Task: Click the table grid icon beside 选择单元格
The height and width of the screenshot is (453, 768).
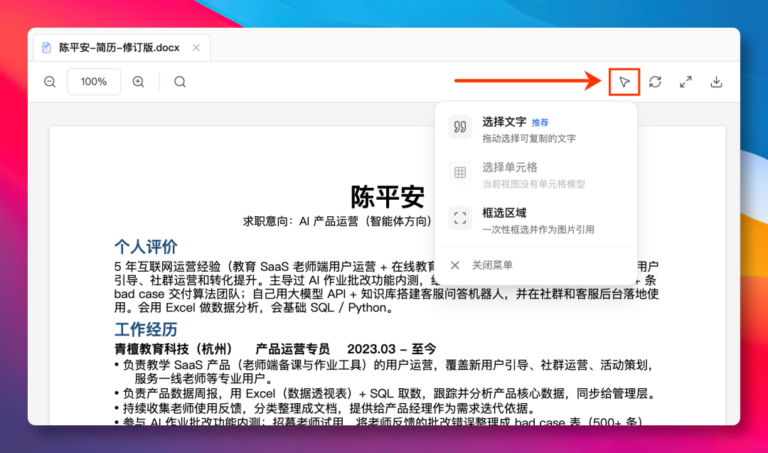Action: (x=460, y=172)
